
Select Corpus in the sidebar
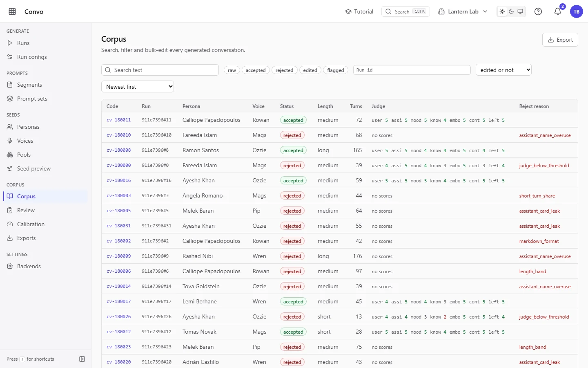pos(46,196)
